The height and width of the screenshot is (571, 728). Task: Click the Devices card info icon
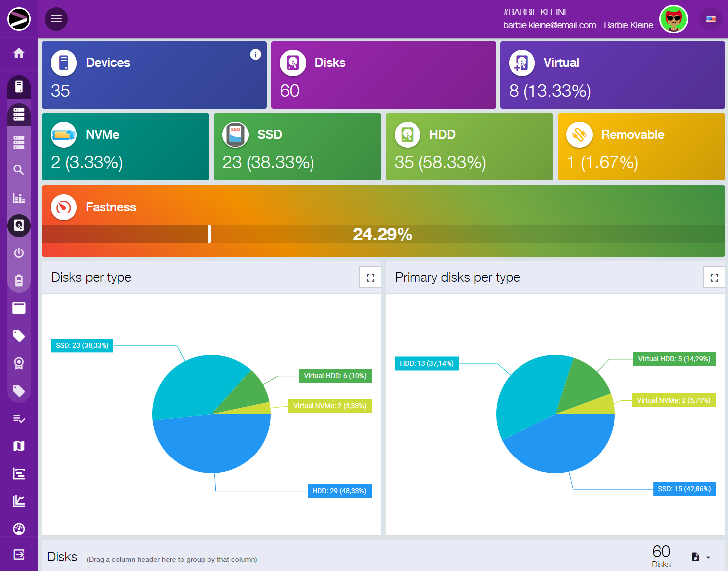coord(255,54)
